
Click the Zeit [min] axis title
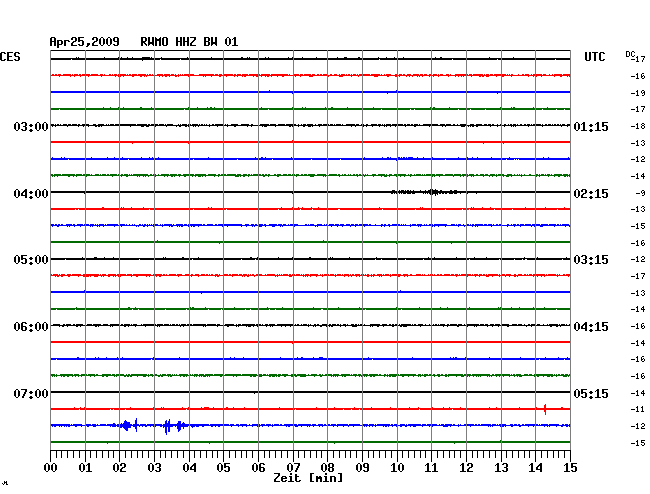pos(308,478)
